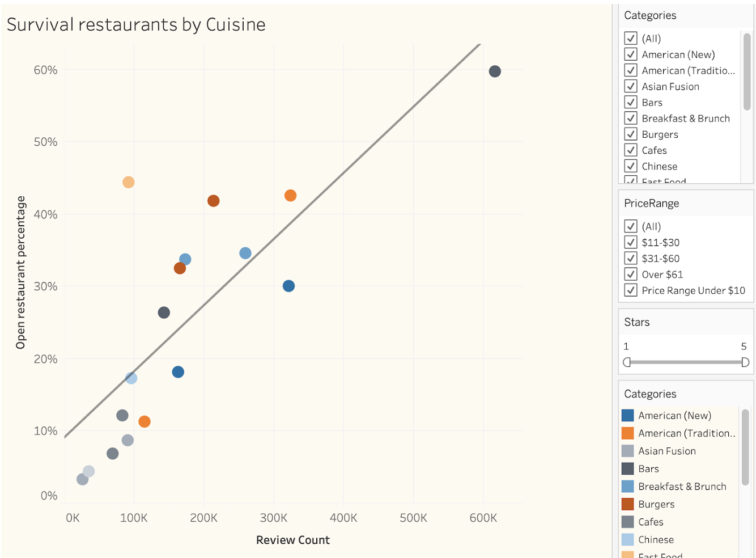This screenshot has width=756, height=558.
Task: Toggle the (All) checkbox under PriceRange
Action: 630,226
